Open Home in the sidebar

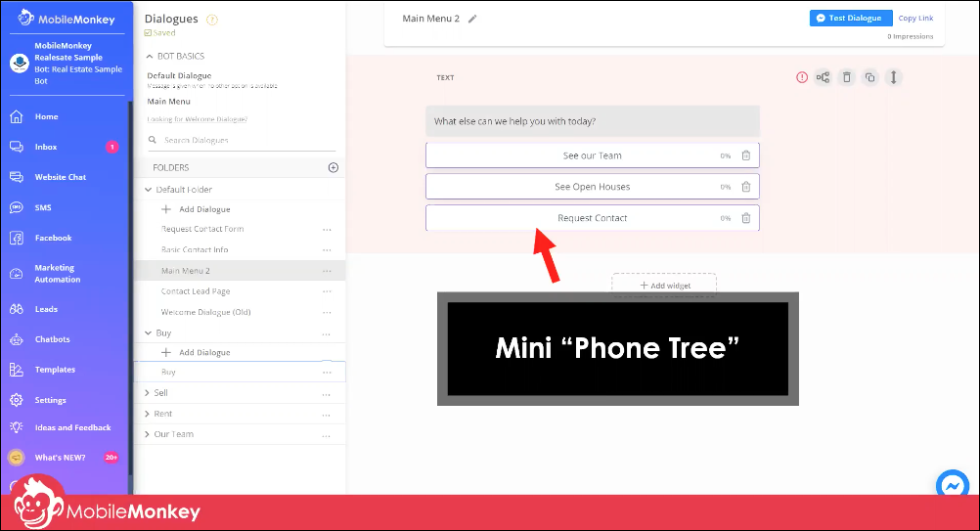pos(46,116)
